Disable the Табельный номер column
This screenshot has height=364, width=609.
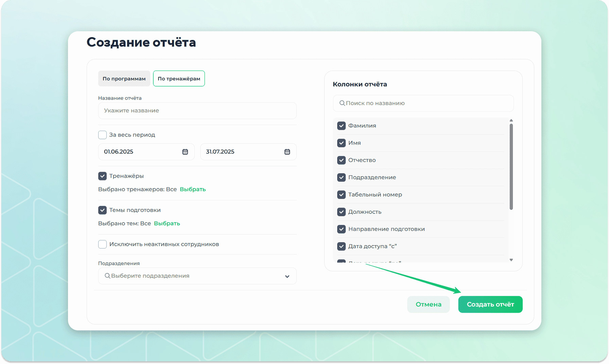pos(341,195)
